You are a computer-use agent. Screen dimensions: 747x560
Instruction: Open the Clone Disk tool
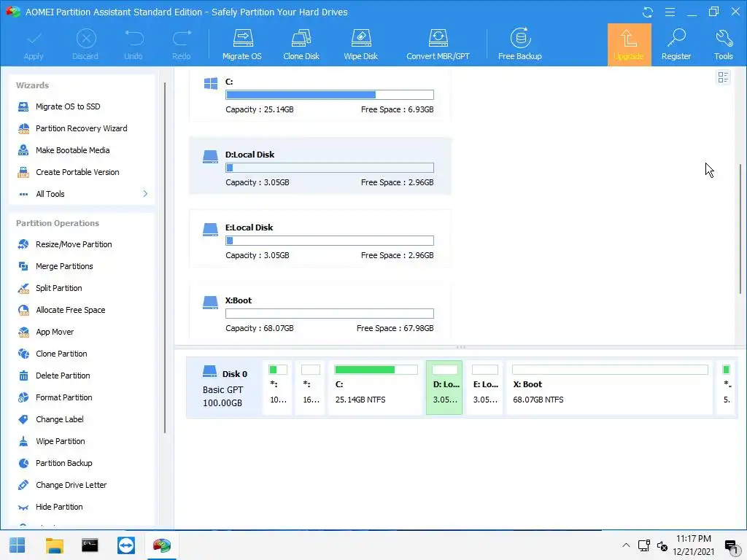[x=301, y=44]
